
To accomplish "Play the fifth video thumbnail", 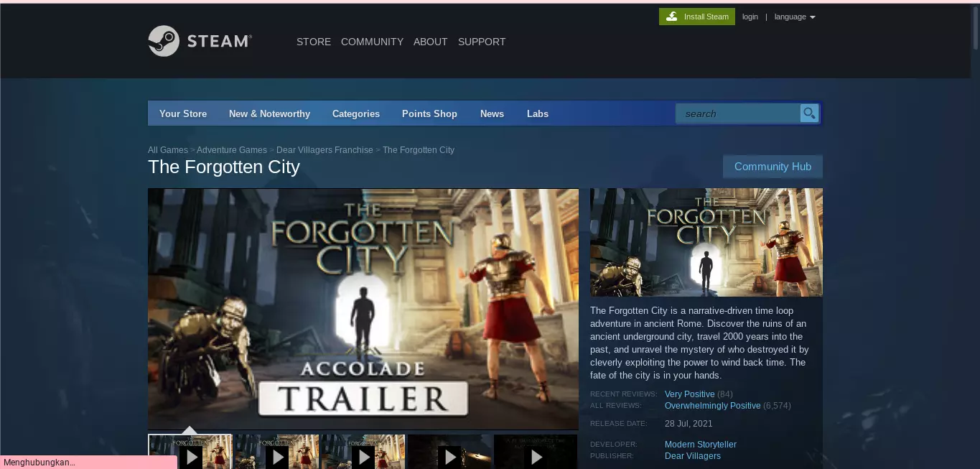I will click(x=536, y=452).
